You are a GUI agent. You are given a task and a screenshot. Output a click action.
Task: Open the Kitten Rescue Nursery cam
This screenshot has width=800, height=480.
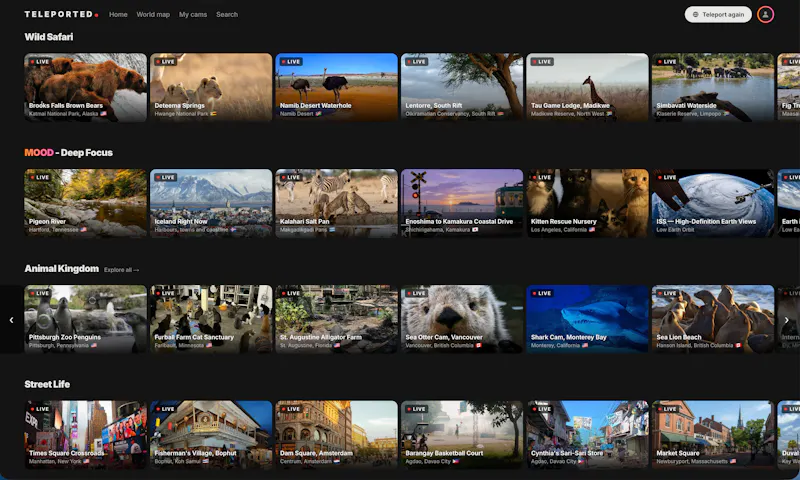pos(587,203)
